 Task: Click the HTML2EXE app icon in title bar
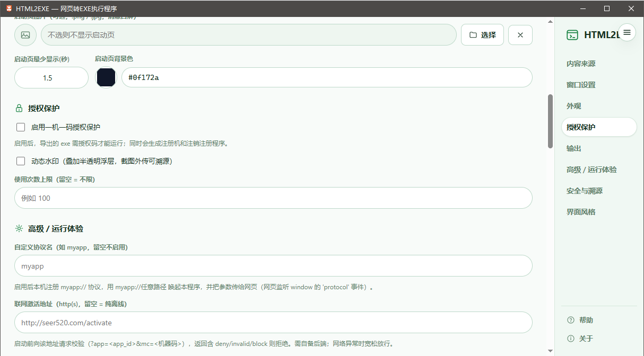coord(8,8)
